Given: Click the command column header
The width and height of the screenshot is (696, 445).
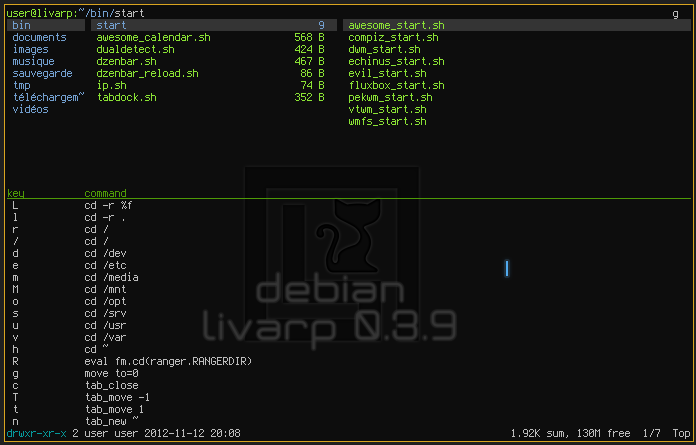Looking at the screenshot, I should (x=105, y=193).
